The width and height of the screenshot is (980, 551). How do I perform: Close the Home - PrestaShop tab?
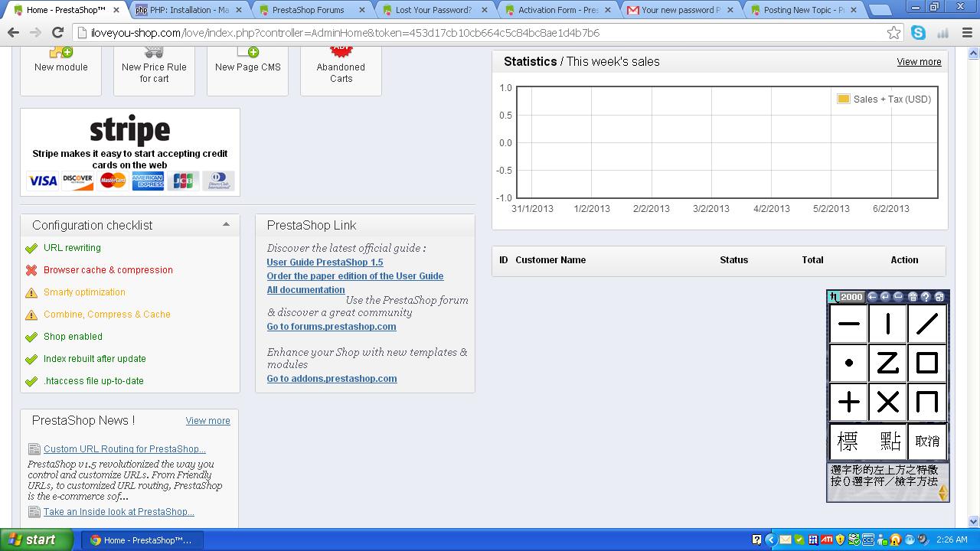(x=116, y=10)
